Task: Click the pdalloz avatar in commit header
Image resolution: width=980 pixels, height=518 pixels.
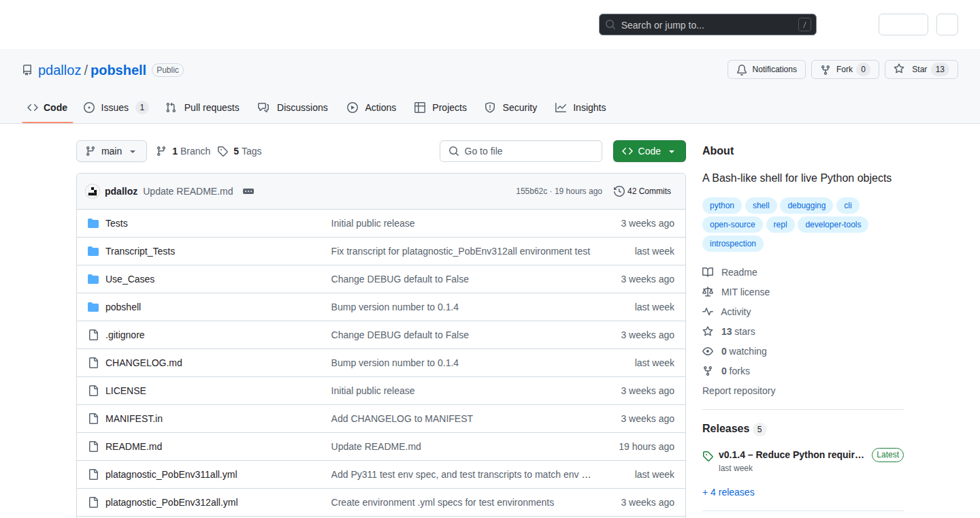Action: click(x=93, y=191)
